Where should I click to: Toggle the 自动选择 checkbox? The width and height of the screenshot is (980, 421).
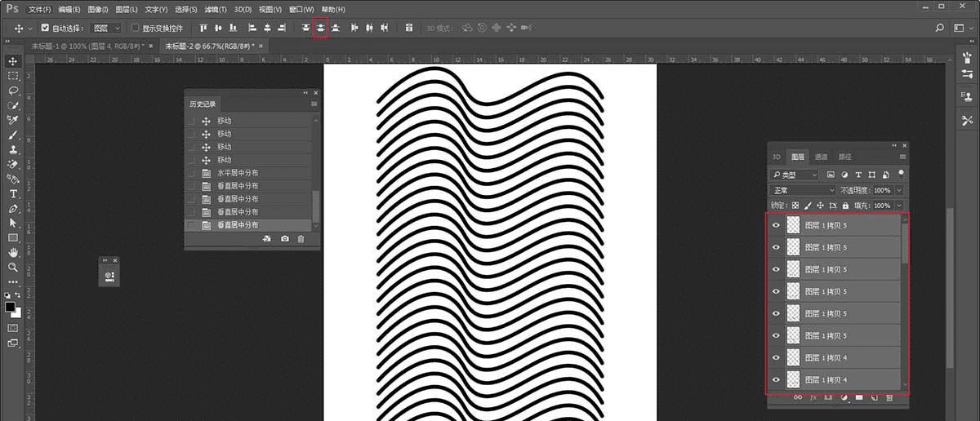pyautogui.click(x=45, y=28)
